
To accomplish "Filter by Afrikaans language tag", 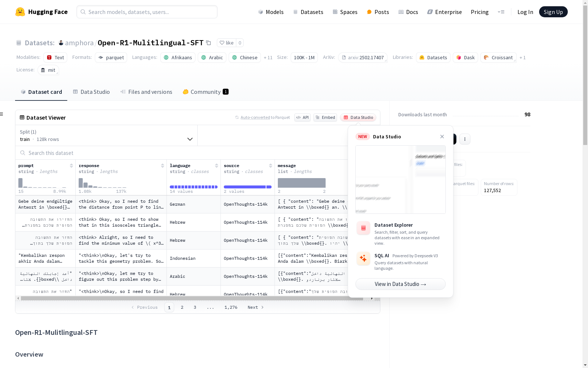I will coord(178,57).
